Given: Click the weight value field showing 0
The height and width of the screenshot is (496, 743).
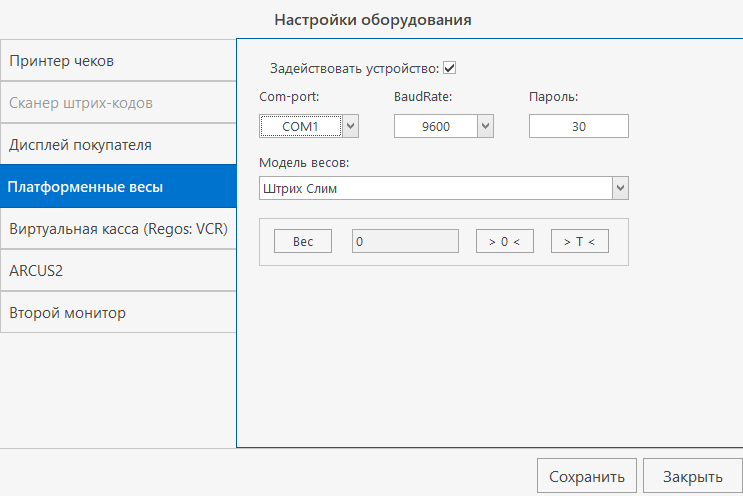Looking at the screenshot, I should [405, 242].
